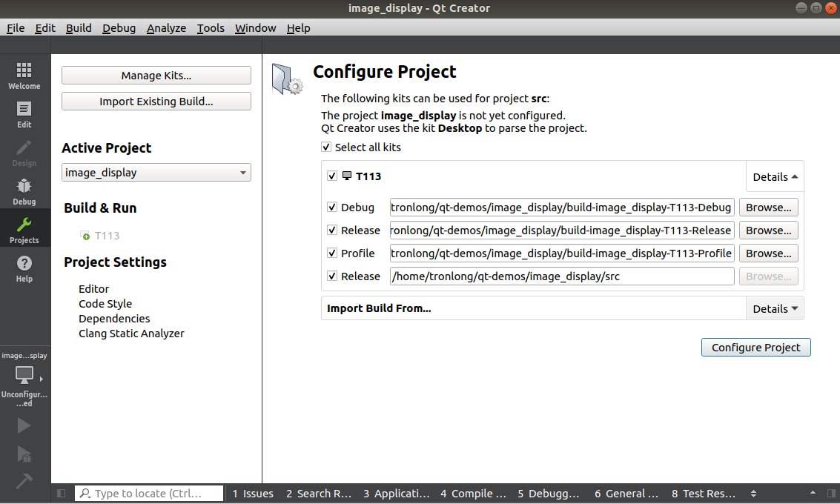The image size is (840, 504).
Task: Open the Help mode
Action: pyautogui.click(x=24, y=269)
